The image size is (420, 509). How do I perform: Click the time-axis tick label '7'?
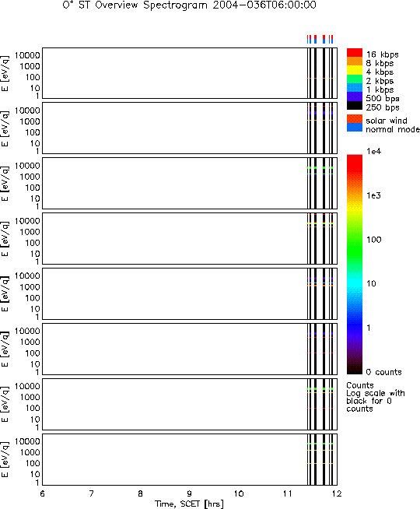click(x=92, y=493)
